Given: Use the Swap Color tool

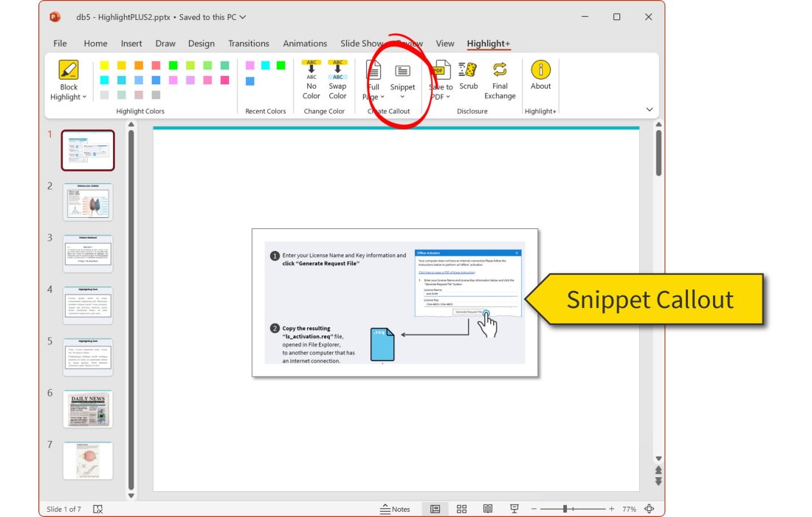Looking at the screenshot, I should point(337,80).
